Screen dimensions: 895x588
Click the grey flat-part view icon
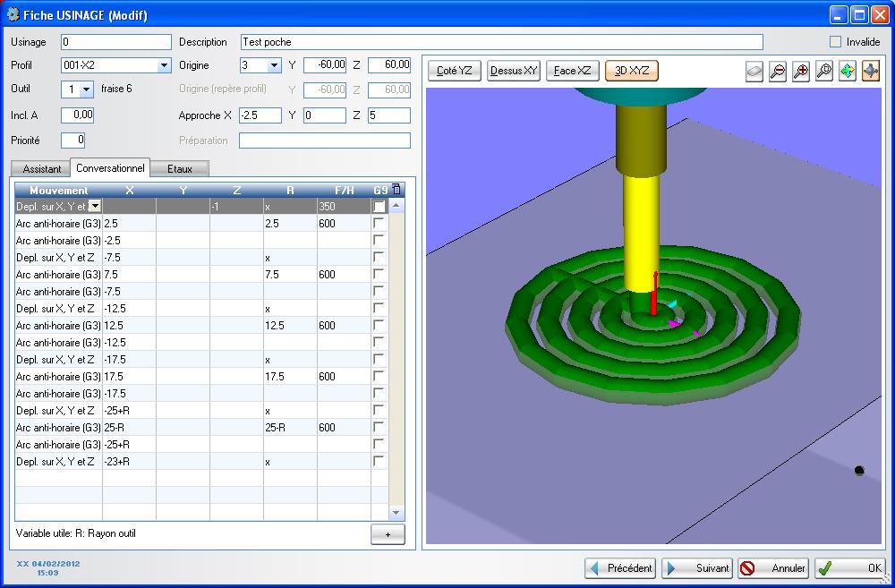click(754, 72)
